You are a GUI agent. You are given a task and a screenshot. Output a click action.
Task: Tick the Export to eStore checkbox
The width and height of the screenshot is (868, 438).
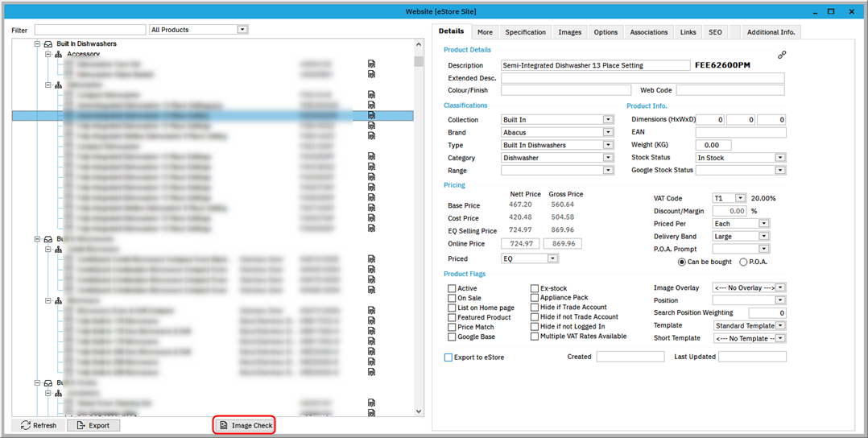click(x=448, y=357)
